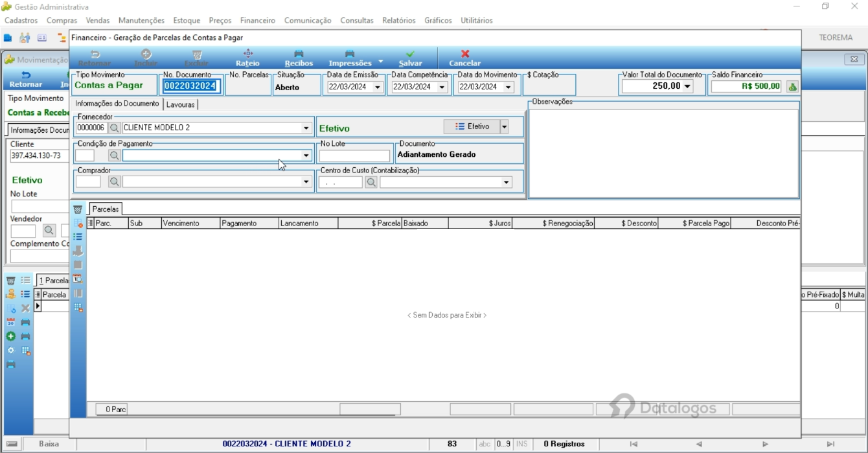Open the Financeiro menu
The image size is (868, 453).
point(257,21)
